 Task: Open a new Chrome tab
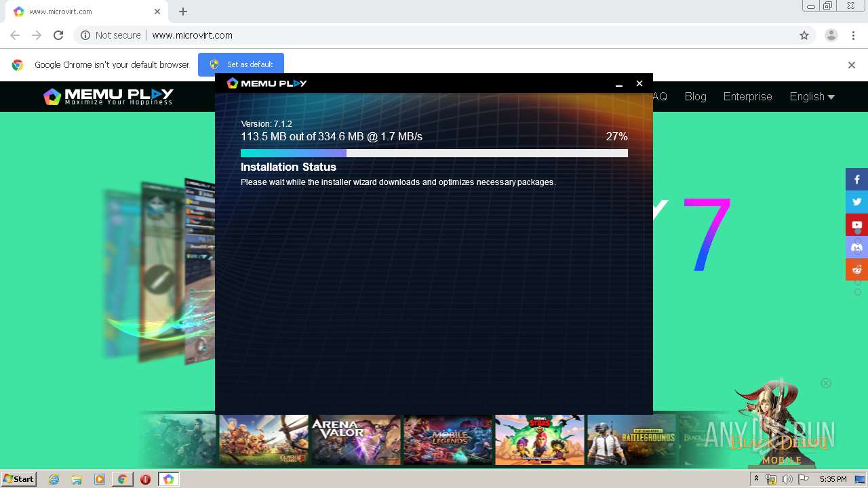183,12
